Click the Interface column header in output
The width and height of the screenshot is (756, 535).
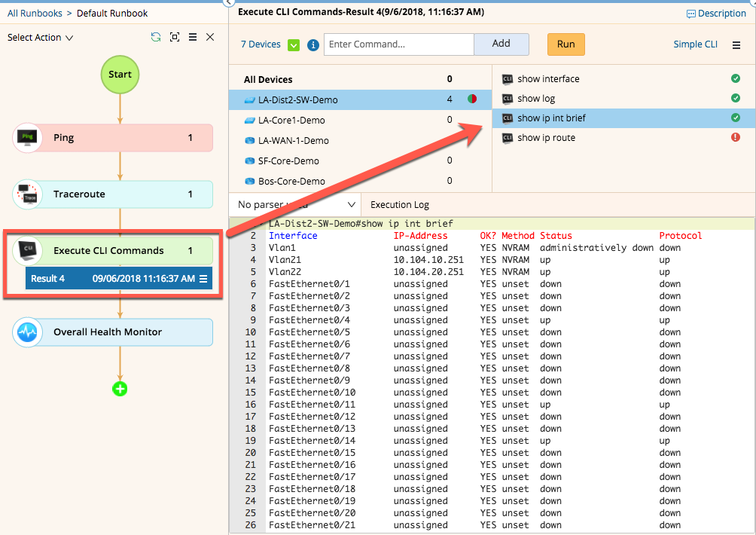coord(293,236)
